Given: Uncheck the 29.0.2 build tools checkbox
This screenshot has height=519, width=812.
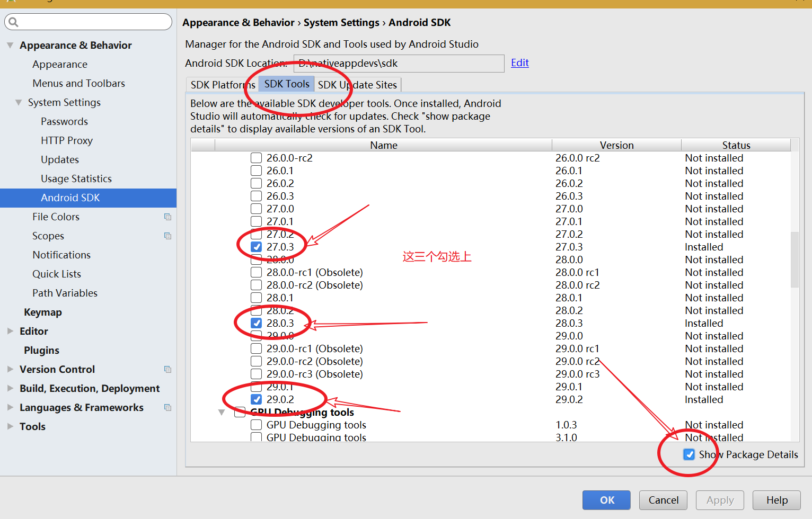Looking at the screenshot, I should [256, 399].
